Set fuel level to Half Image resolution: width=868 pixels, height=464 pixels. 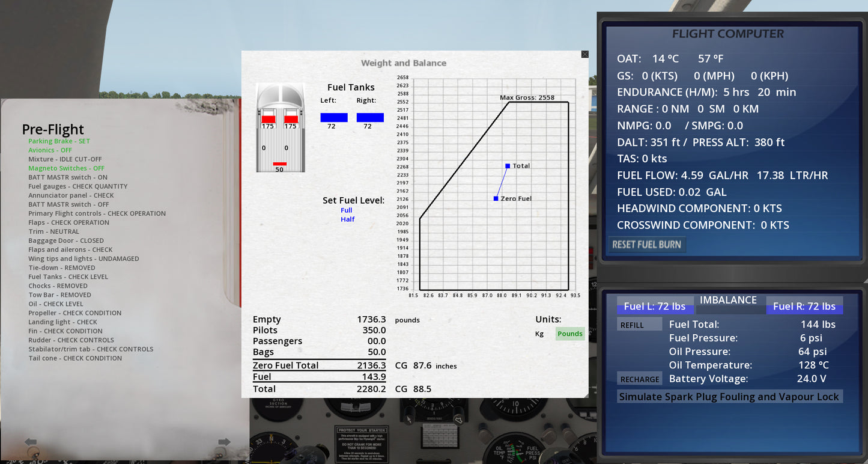(347, 219)
